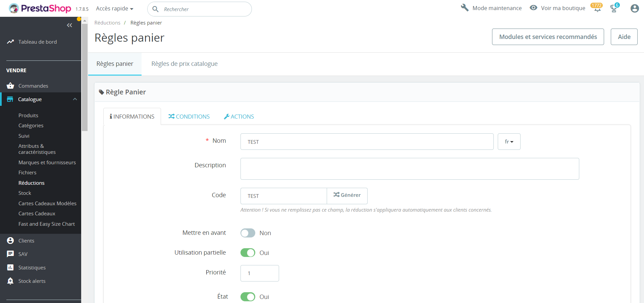Open the Accès rapide dropdown
Viewport: 644px width, 303px height.
[x=115, y=8]
